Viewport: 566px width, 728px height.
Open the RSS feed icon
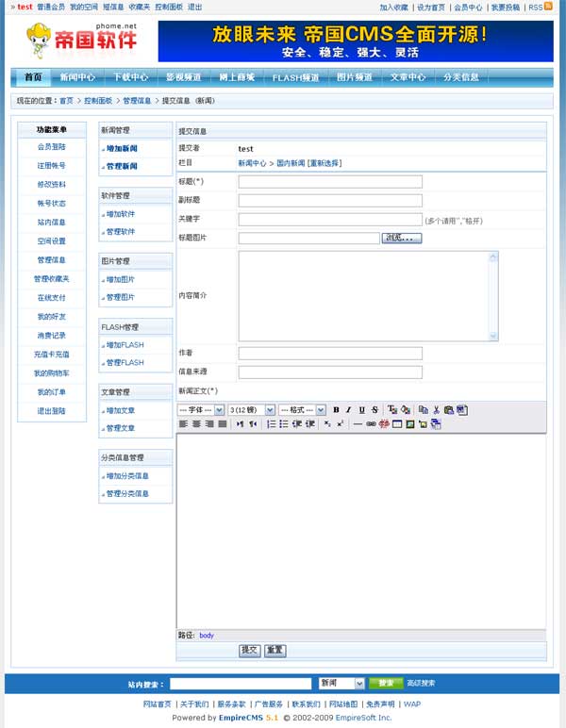548,7
